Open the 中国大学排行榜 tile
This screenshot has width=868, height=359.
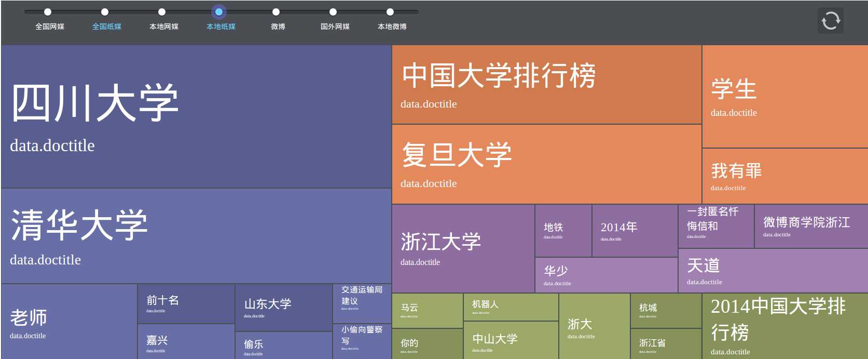(x=547, y=84)
